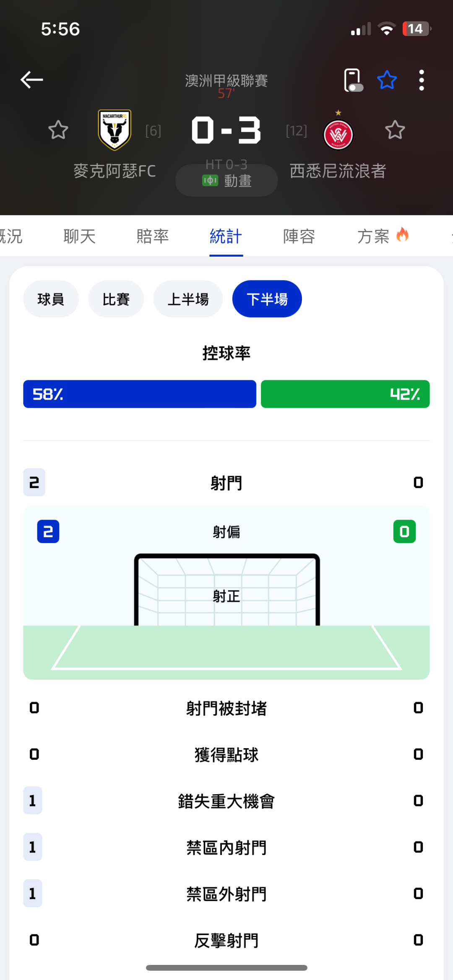Image resolution: width=453 pixels, height=980 pixels.
Task: Tap the green 42% possession bar
Action: 345,394
